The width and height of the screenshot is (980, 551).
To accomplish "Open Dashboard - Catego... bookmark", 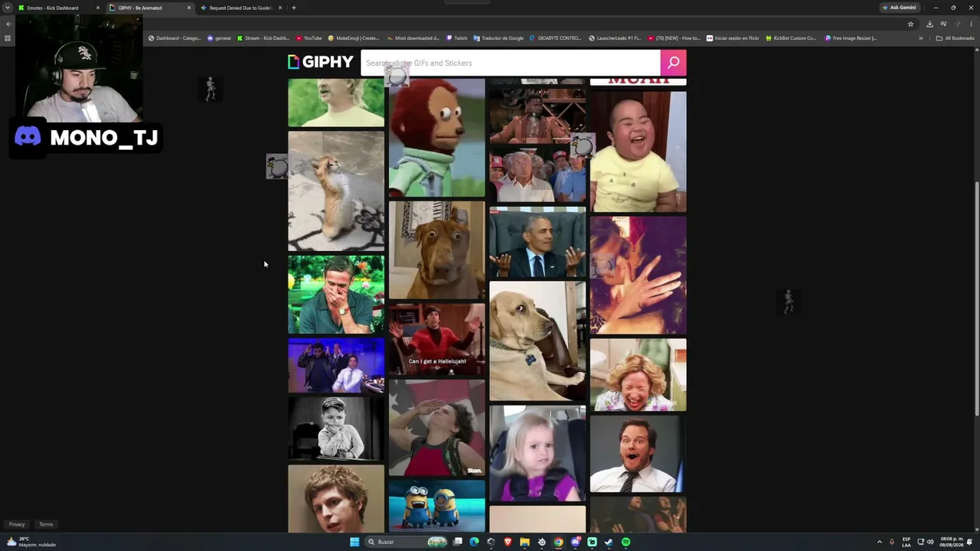I will [x=175, y=38].
